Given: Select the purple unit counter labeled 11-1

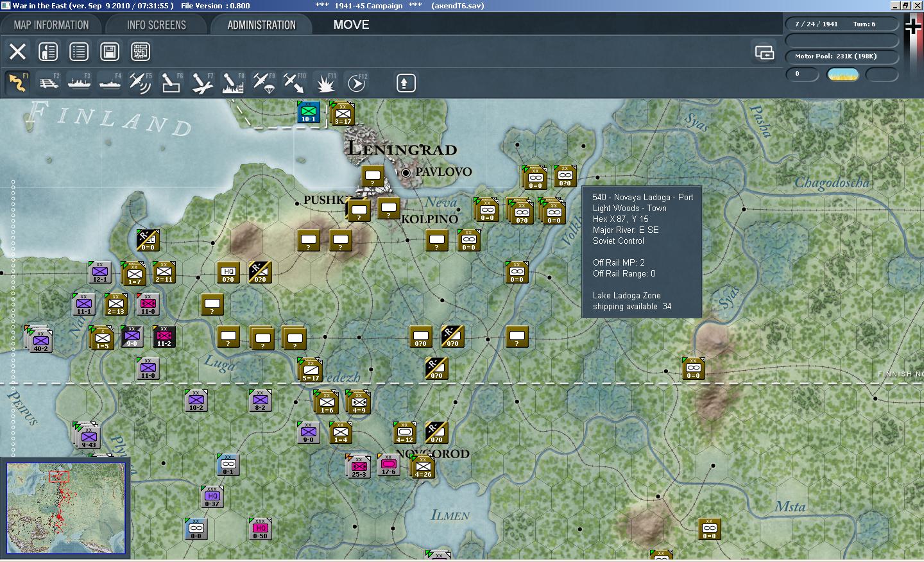Looking at the screenshot, I should pos(83,304).
